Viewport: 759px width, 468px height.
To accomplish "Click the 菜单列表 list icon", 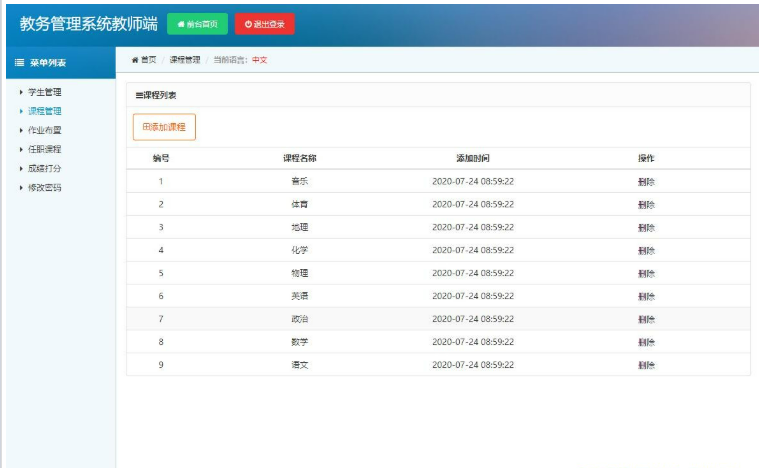I will click(19, 62).
